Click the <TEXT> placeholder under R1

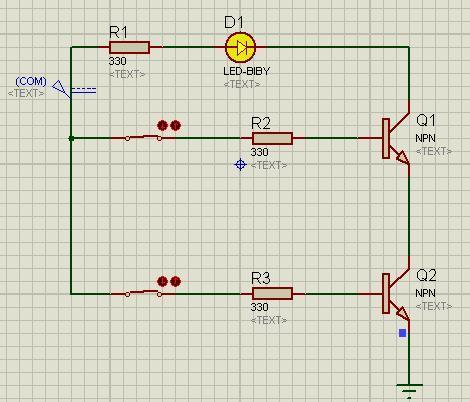tap(127, 74)
